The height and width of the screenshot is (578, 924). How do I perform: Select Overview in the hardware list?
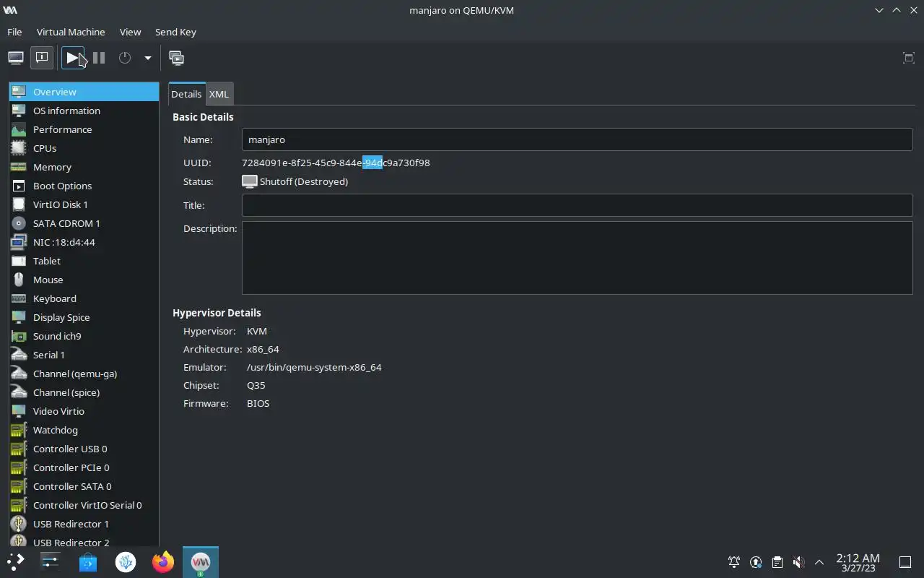[x=84, y=92]
